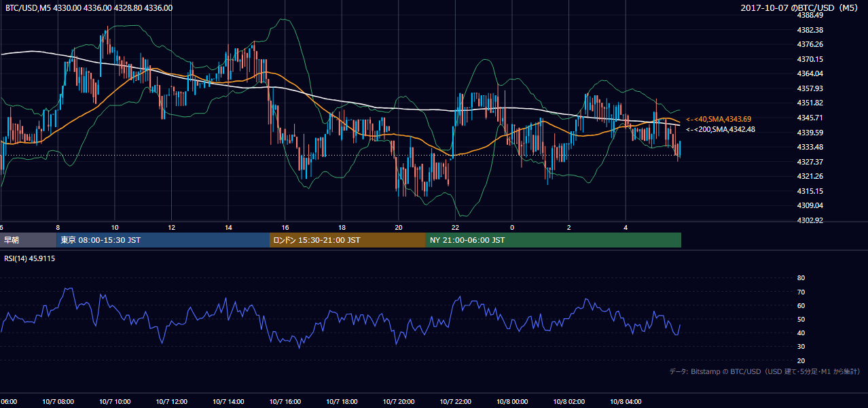Image resolution: width=868 pixels, height=408 pixels.
Task: Click RSI scale value 30
Action: coord(801,347)
